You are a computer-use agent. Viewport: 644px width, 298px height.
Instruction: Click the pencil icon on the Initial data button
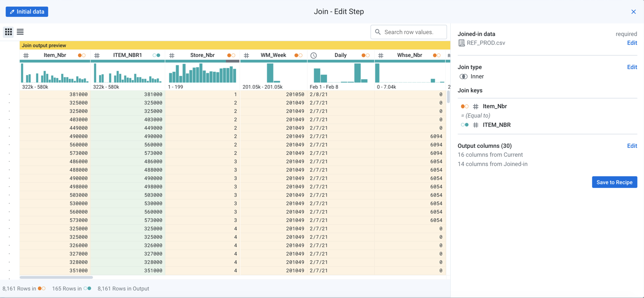tap(11, 11)
